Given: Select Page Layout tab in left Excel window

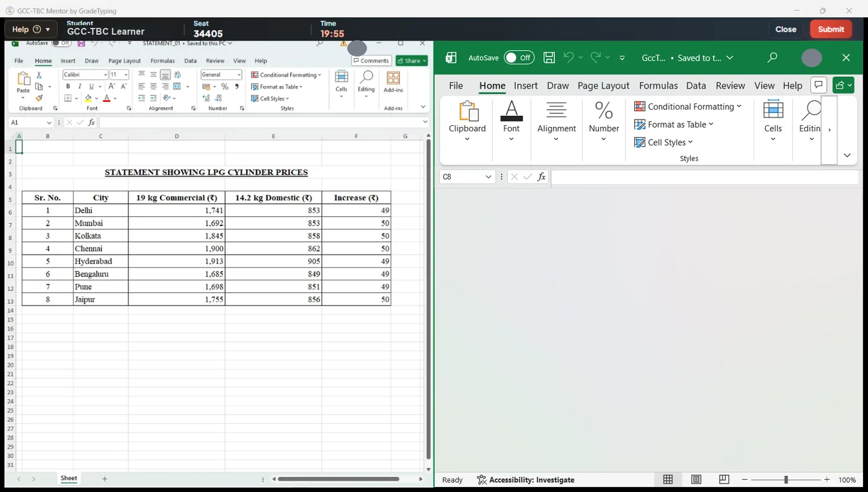Looking at the screenshot, I should click(125, 61).
